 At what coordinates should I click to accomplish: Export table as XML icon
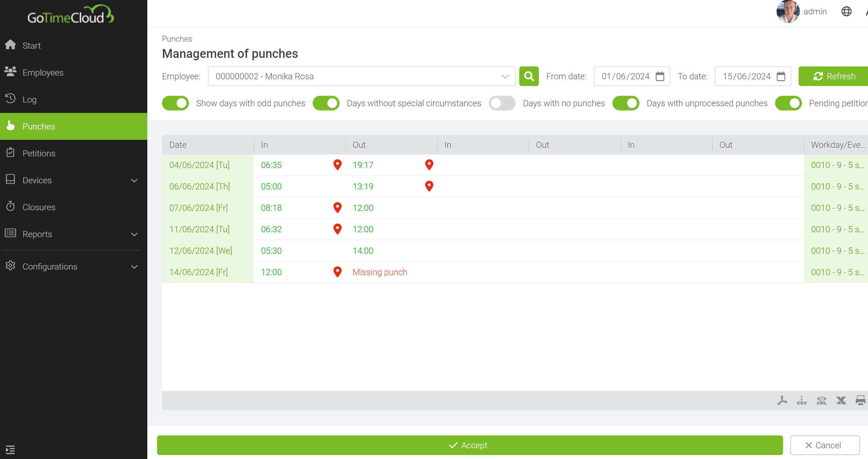click(821, 400)
